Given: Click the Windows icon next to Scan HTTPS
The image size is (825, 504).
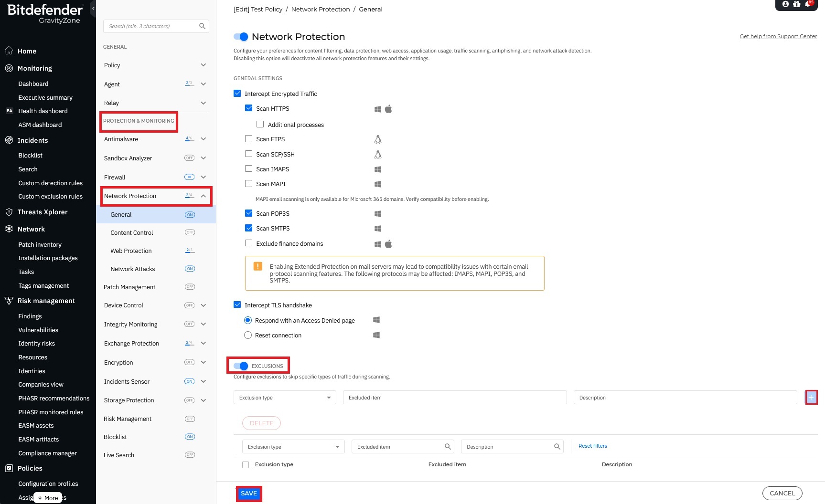Looking at the screenshot, I should 377,109.
